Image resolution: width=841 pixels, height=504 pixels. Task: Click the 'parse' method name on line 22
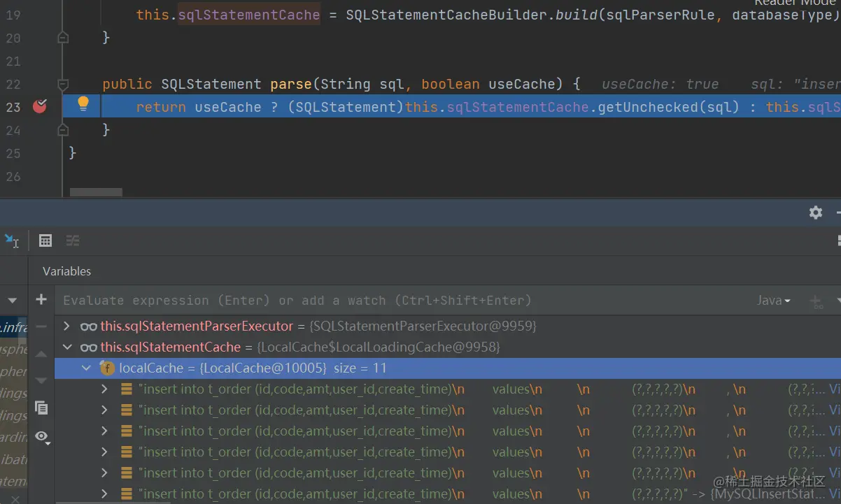pos(291,85)
